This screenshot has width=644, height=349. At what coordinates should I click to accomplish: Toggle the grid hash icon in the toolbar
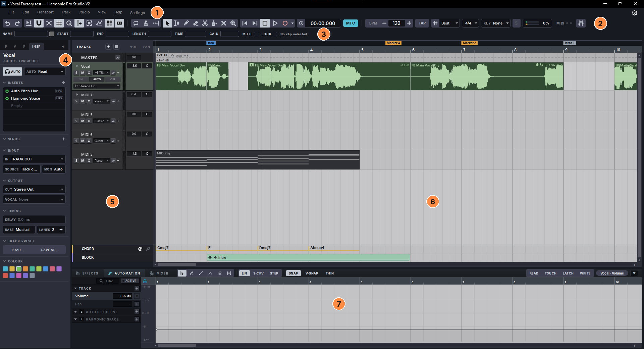59,23
